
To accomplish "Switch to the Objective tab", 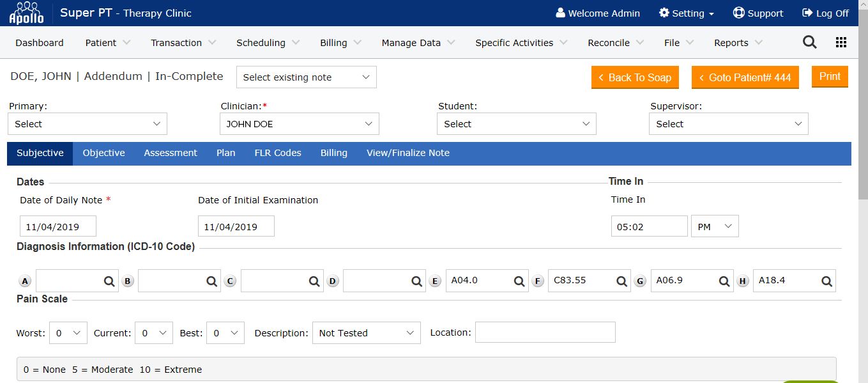I will click(x=103, y=153).
